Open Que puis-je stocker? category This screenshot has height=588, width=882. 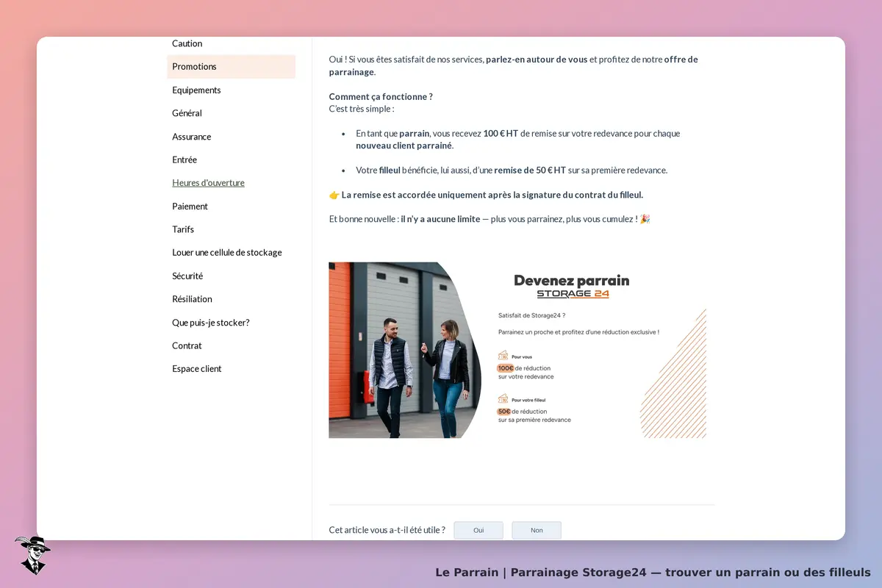(x=211, y=323)
